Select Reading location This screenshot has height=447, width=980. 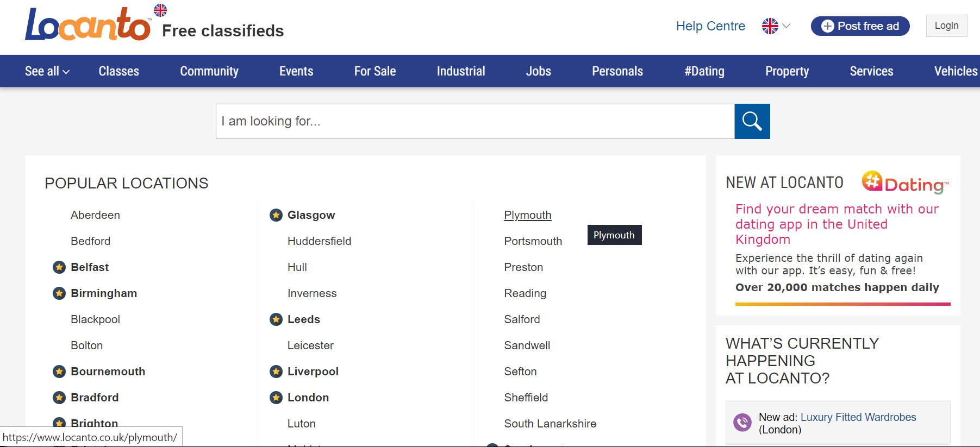[525, 293]
